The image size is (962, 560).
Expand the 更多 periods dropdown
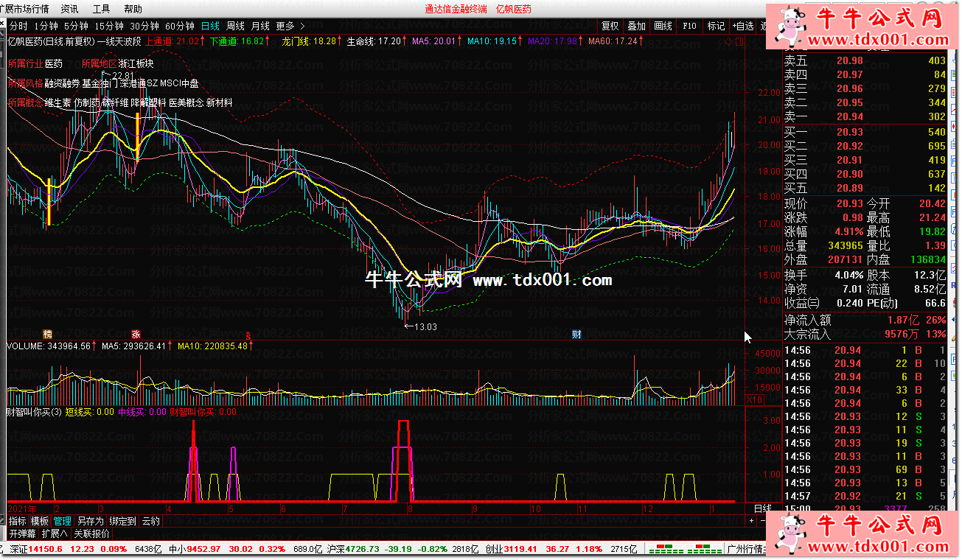point(290,26)
